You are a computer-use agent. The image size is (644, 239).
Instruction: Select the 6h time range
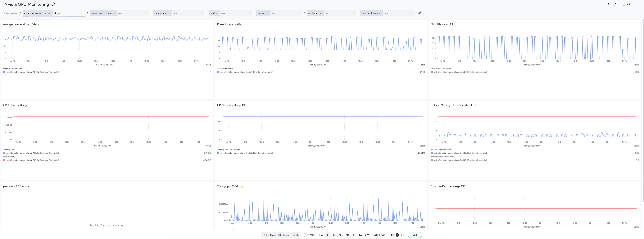tap(335, 235)
